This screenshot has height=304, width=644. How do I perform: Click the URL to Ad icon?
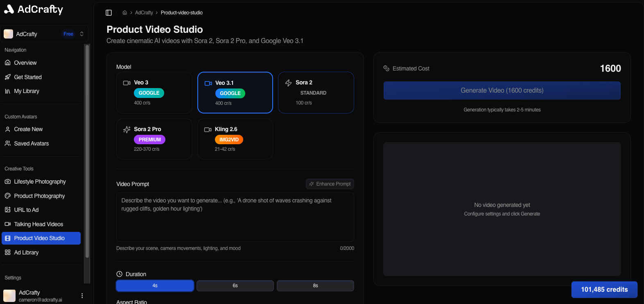[7, 210]
